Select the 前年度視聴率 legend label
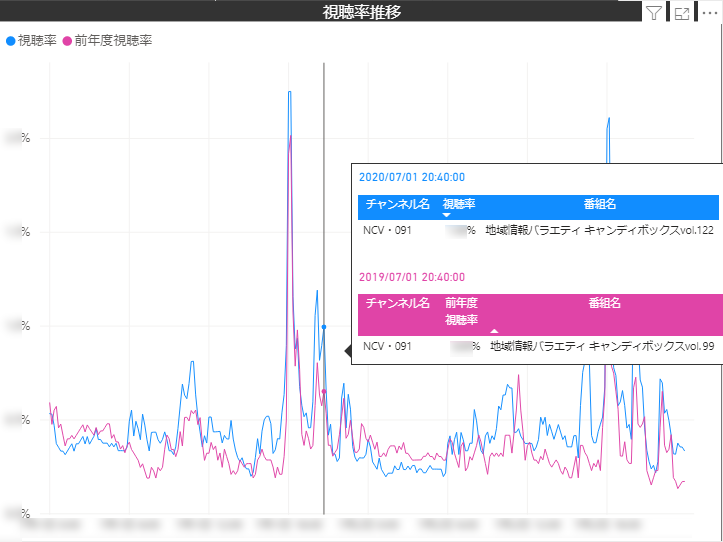This screenshot has height=542, width=723. [113, 41]
